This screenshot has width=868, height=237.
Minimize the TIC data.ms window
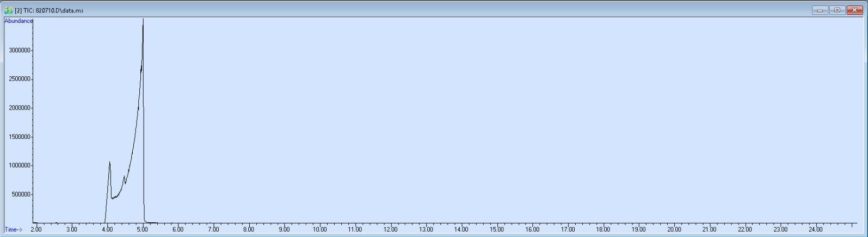point(820,10)
